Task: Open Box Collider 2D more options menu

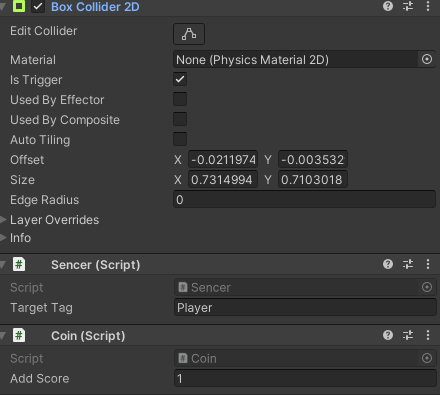Action: click(428, 6)
